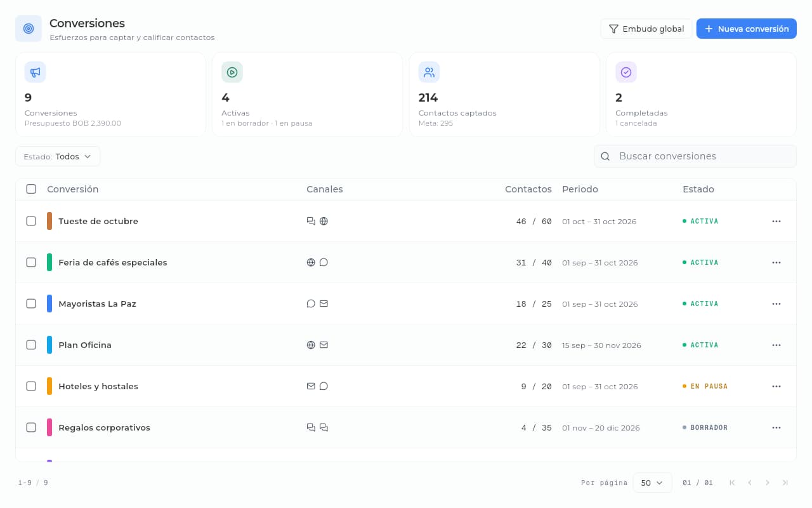
Task: Click the chat bubble icon for Hoteles y hostales
Action: pos(324,386)
